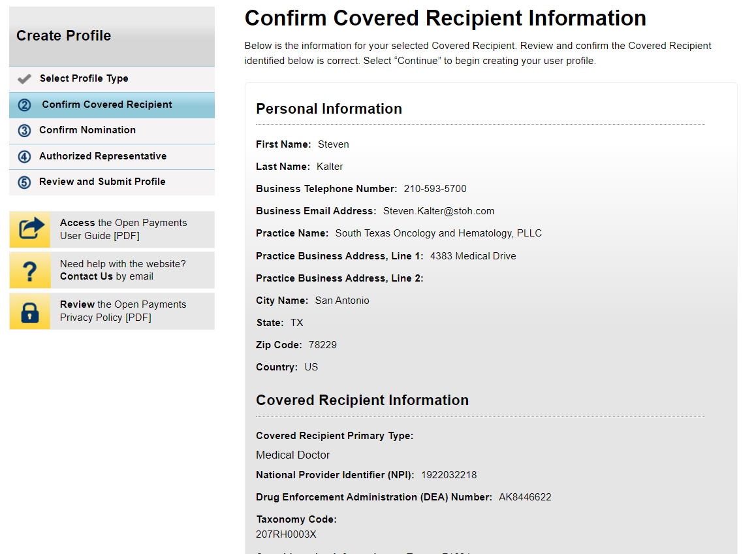Open the Confirm Nomination step
756x554 pixels.
(x=87, y=130)
